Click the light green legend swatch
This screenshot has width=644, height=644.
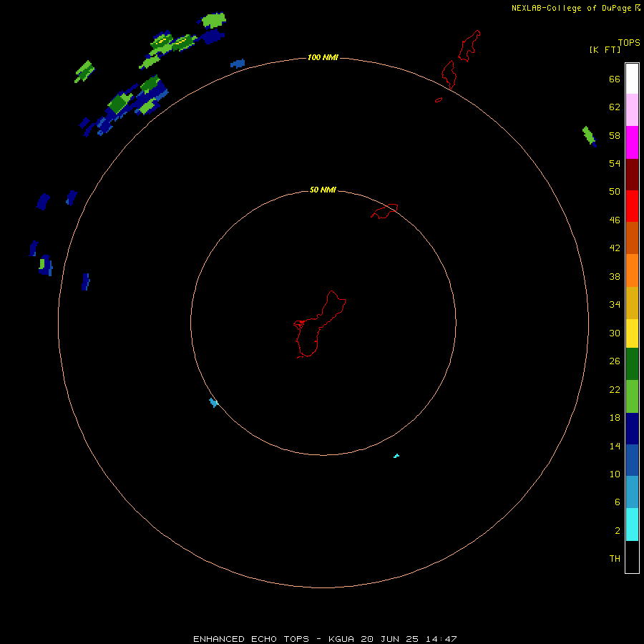[632, 396]
